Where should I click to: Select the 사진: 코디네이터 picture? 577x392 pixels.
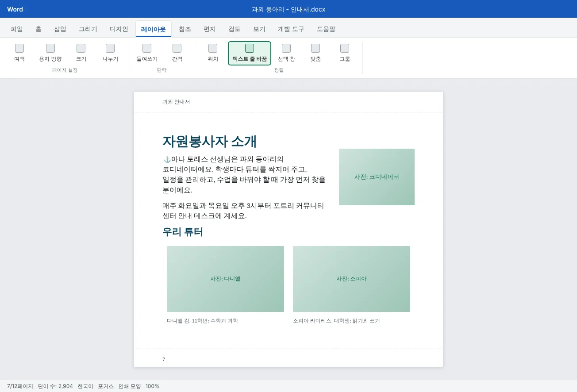tap(377, 177)
